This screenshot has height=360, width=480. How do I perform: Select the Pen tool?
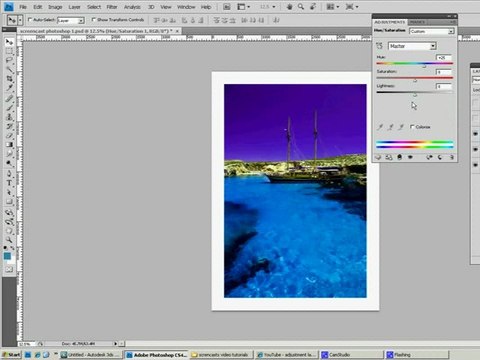pyautogui.click(x=9, y=174)
